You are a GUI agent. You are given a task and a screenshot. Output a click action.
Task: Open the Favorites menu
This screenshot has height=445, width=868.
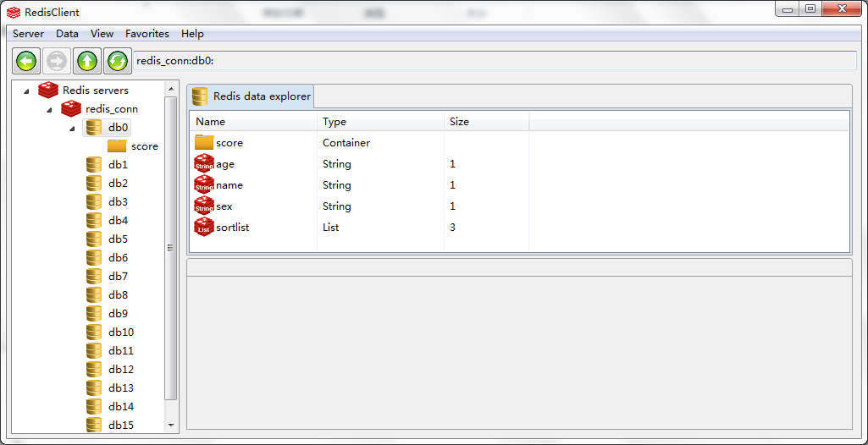coord(147,34)
